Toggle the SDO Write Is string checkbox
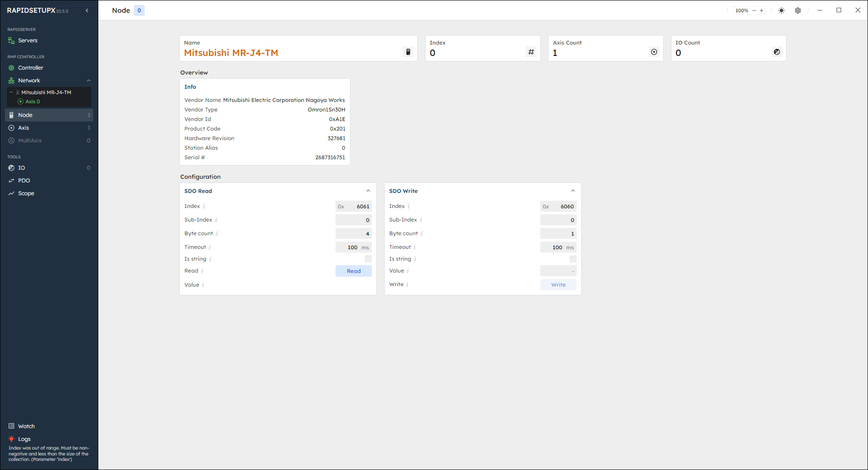Screen dimensions: 868x470 [573, 259]
